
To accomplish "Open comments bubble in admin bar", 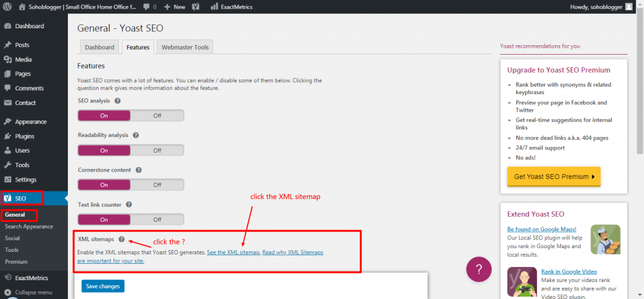I will coord(150,7).
